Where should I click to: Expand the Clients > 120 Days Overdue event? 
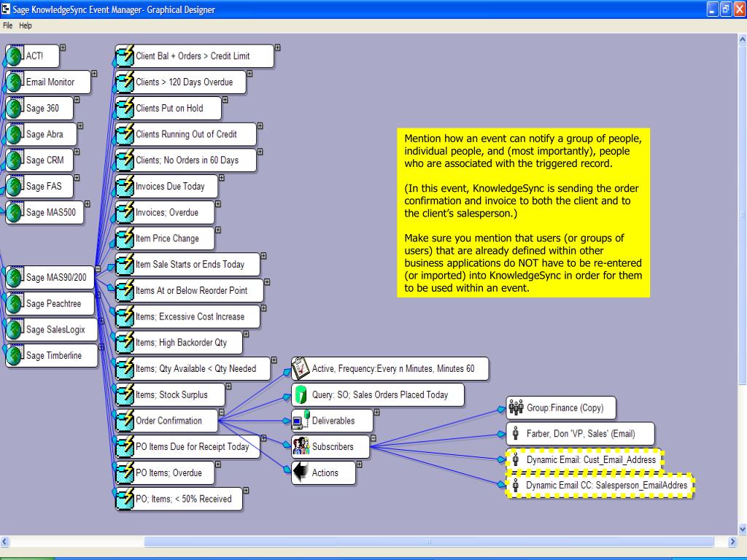point(249,74)
